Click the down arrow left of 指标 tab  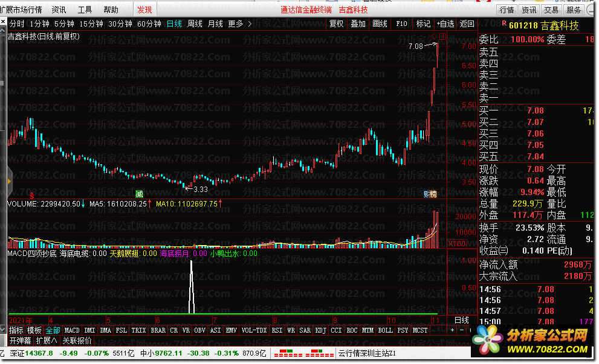3,330
